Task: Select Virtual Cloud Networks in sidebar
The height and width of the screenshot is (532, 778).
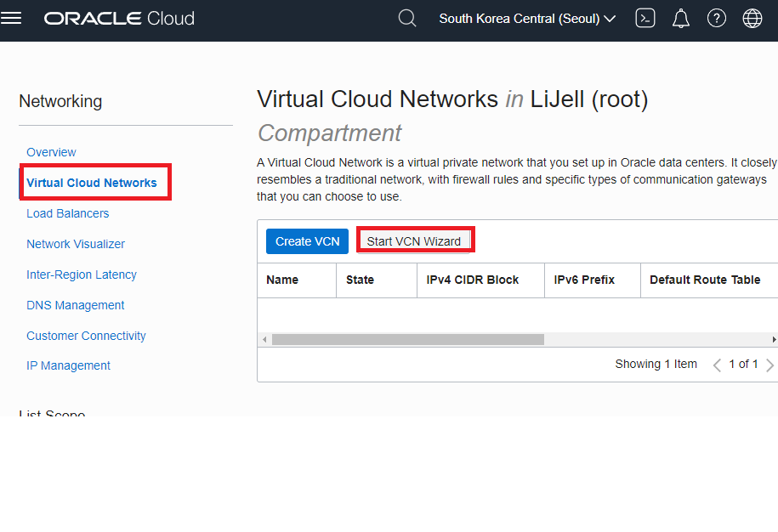Action: point(91,183)
